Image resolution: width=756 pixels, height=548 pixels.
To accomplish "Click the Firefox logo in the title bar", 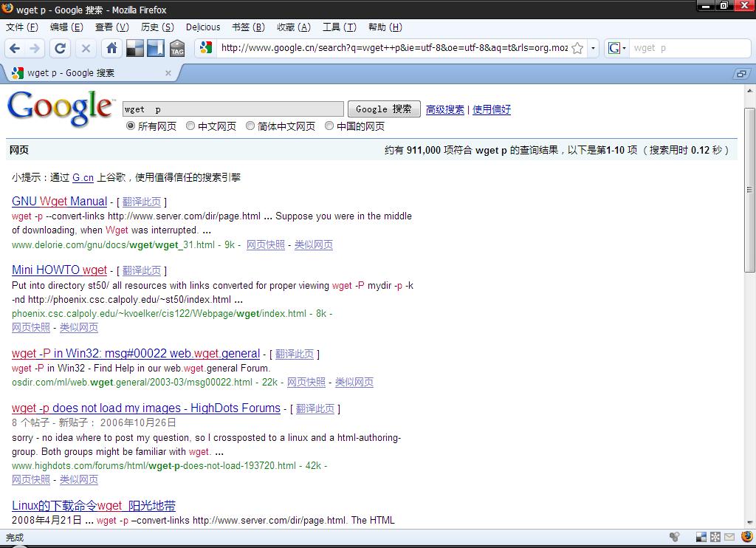I will point(7,8).
